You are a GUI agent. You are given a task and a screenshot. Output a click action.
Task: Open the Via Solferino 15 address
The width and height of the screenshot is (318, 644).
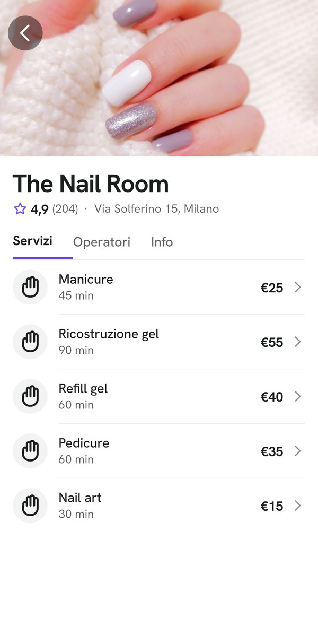156,209
